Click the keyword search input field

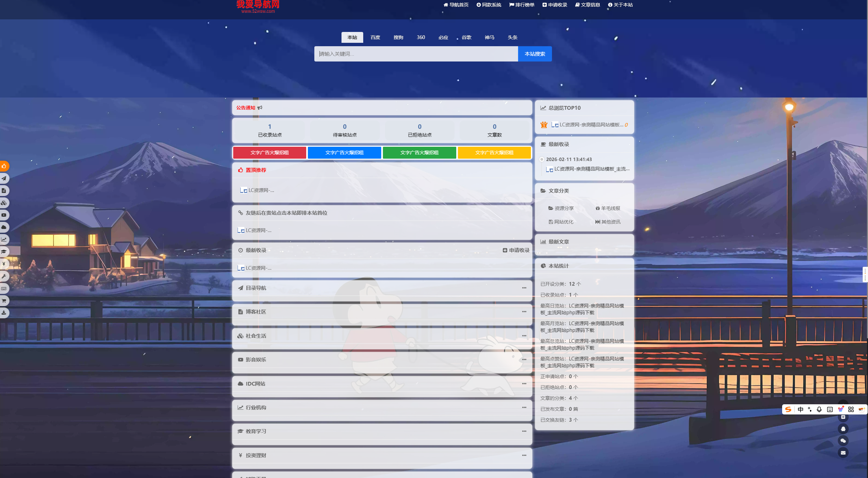coord(416,54)
